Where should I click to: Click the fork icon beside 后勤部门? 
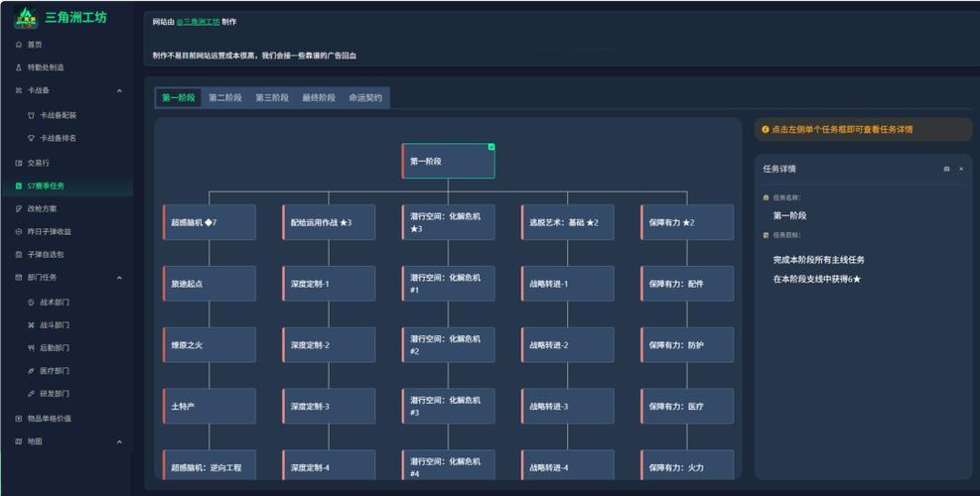tap(31, 348)
